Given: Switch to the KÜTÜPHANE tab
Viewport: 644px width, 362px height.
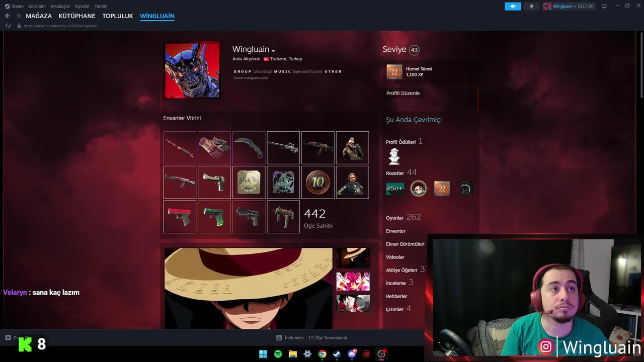Looking at the screenshot, I should [x=77, y=16].
